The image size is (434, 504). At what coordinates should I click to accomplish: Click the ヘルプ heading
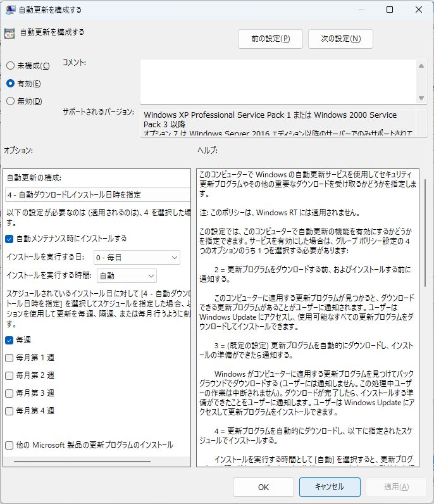(x=208, y=150)
